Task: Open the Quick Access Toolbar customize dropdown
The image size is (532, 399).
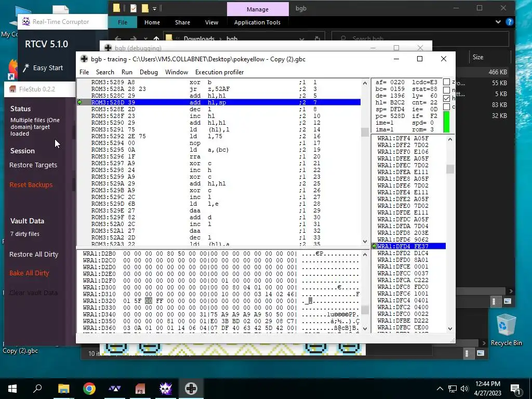Action: (155, 8)
